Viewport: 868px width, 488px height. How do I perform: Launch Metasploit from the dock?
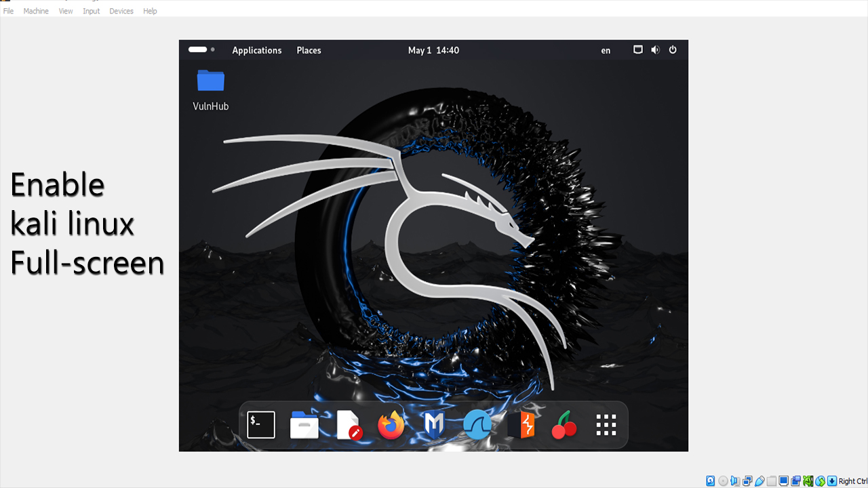[x=434, y=425]
